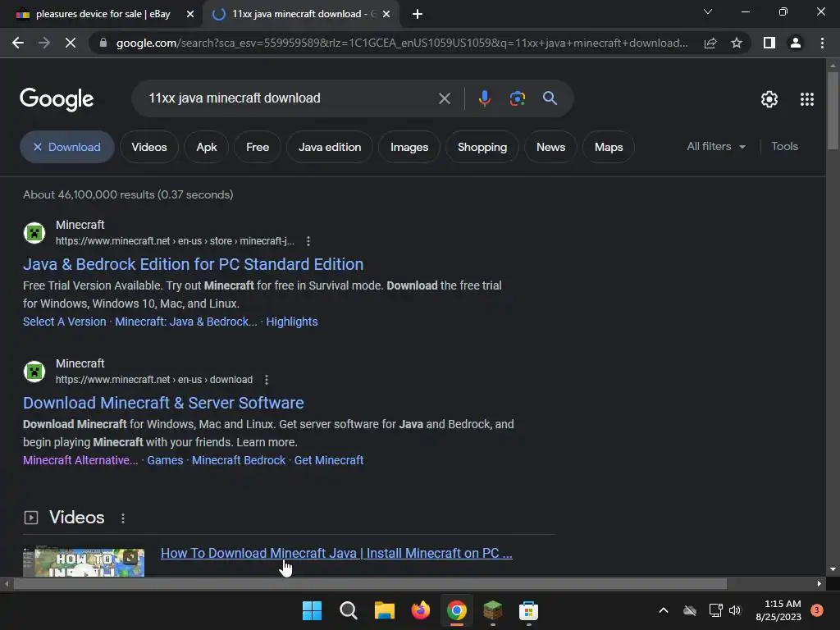Viewport: 840px width, 630px height.
Task: Expand All filters dropdown
Action: [x=716, y=146]
